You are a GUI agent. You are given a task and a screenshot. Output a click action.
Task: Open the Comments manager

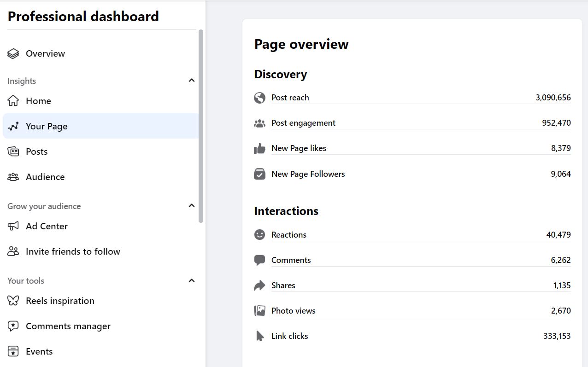67,326
